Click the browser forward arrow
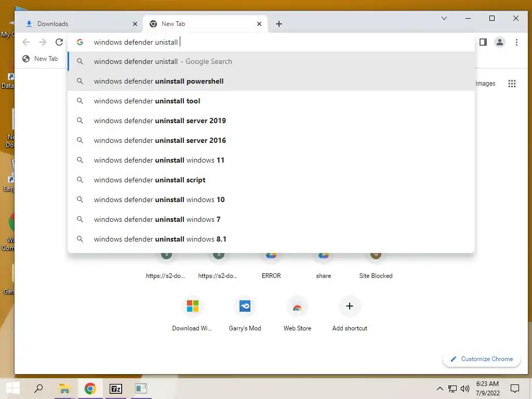This screenshot has height=399, width=532. (x=43, y=42)
